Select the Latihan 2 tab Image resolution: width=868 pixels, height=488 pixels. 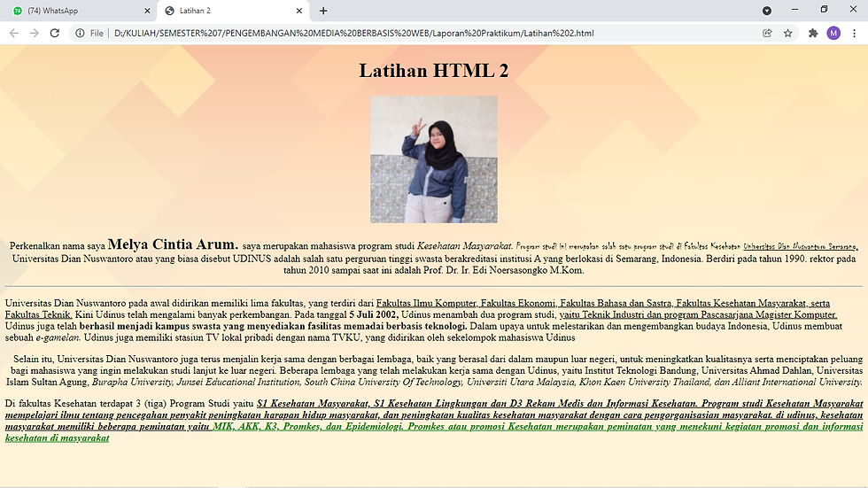(232, 11)
